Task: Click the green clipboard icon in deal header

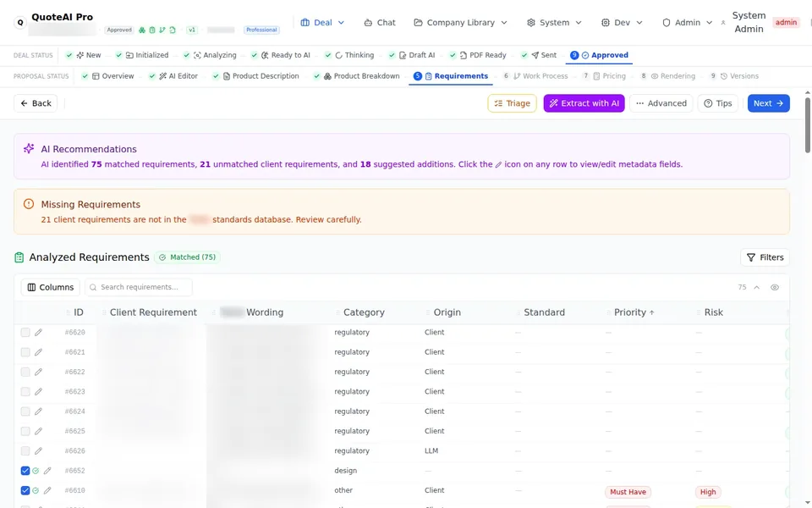Action: [152, 30]
